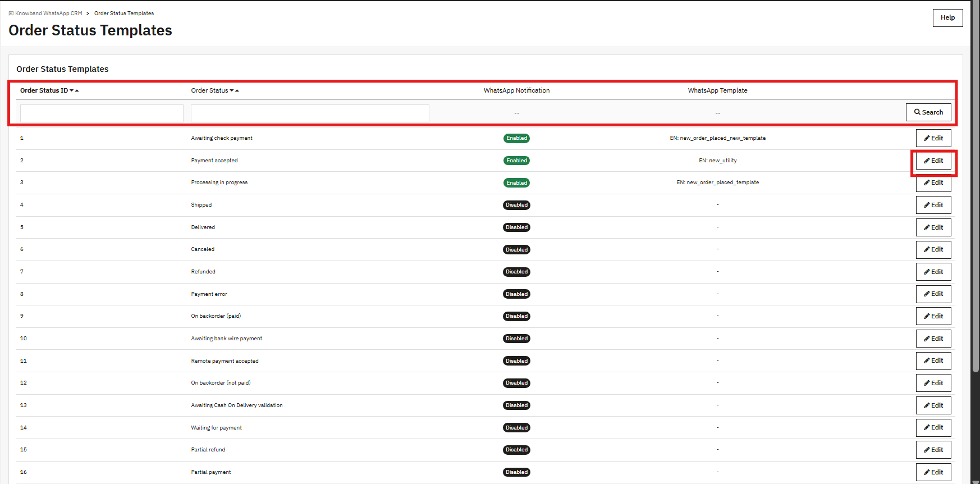Image resolution: width=980 pixels, height=484 pixels.
Task: Edit the On backorder (not paid) template
Action: (933, 383)
